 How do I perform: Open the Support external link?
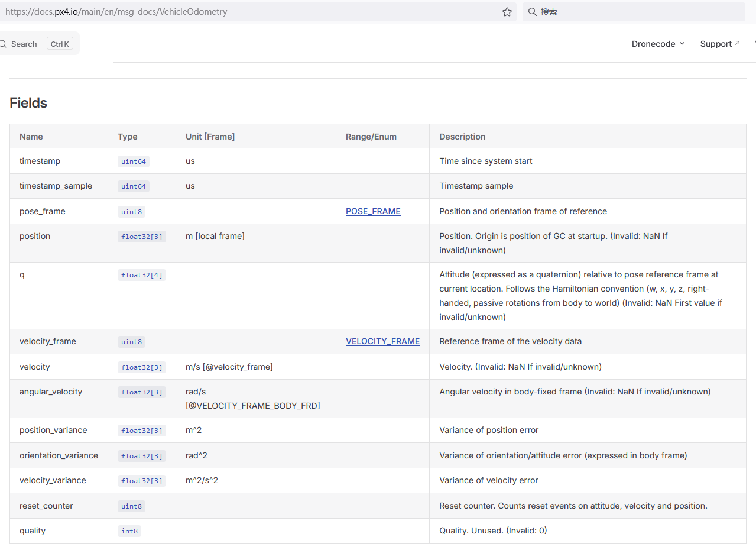tap(720, 44)
